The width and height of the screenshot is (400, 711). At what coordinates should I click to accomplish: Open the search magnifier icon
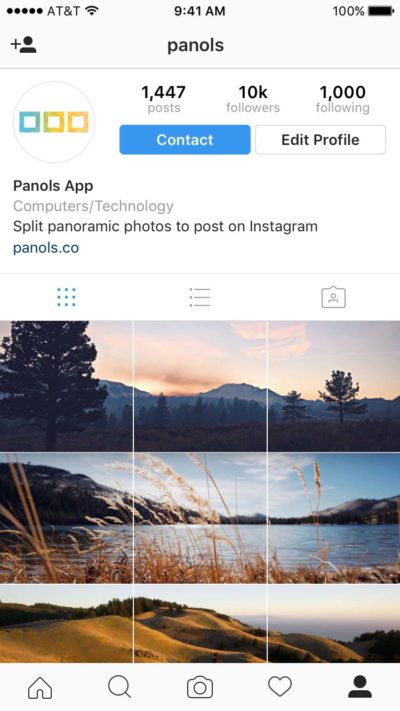coord(120,687)
